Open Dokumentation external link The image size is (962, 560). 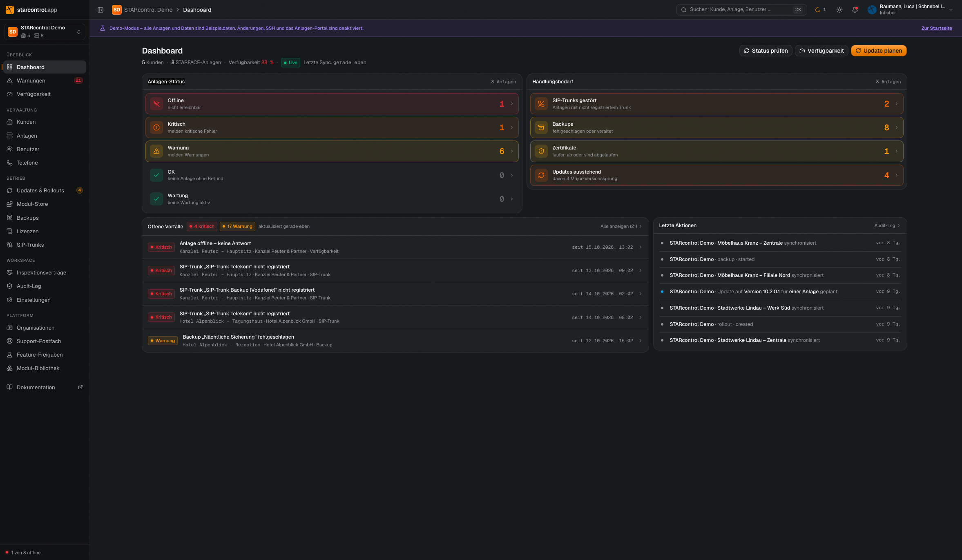pyautogui.click(x=45, y=387)
